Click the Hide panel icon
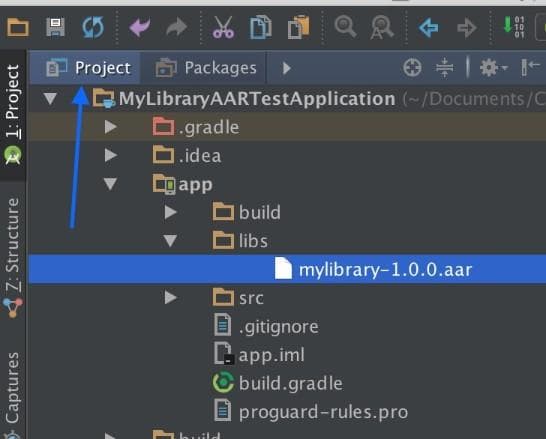The width and height of the screenshot is (546, 439). coord(530,67)
